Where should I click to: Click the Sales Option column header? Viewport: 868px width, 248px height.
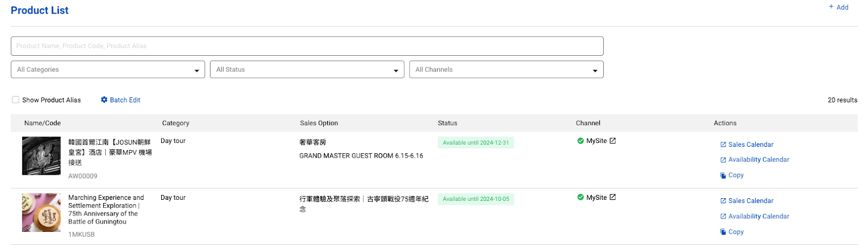[x=319, y=123]
